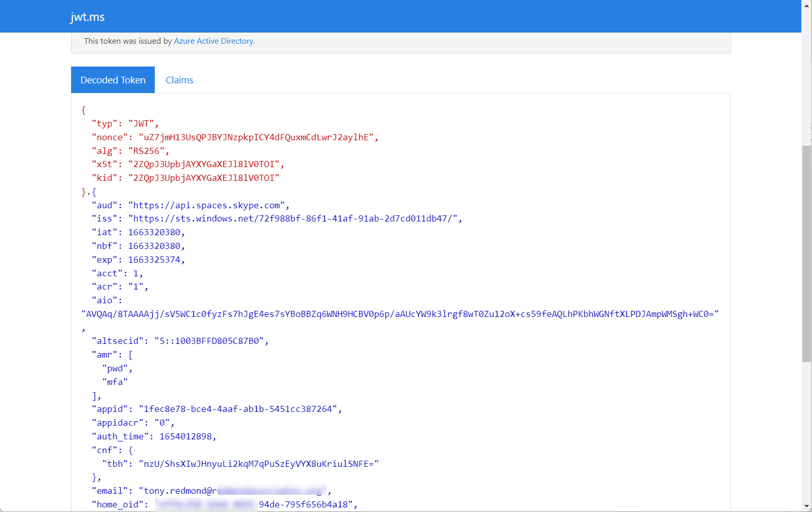Select the Decoded Token tab
This screenshot has height=512, width=812.
[x=112, y=80]
